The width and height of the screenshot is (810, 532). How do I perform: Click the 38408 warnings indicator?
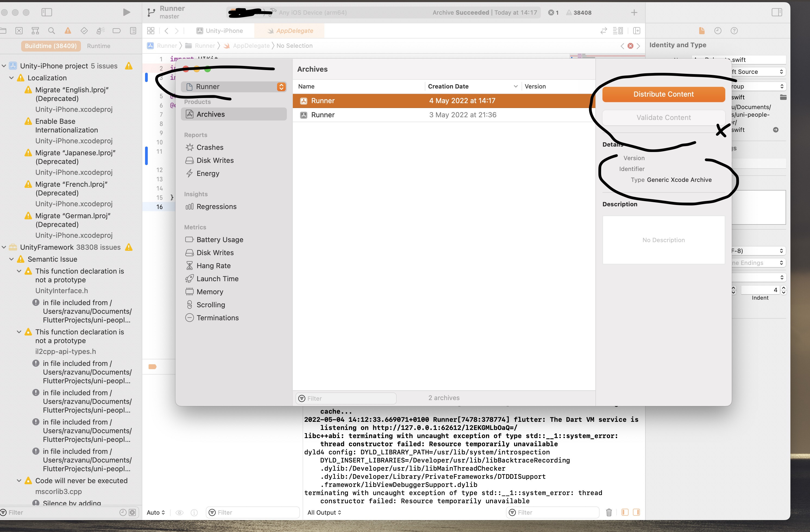579,12
